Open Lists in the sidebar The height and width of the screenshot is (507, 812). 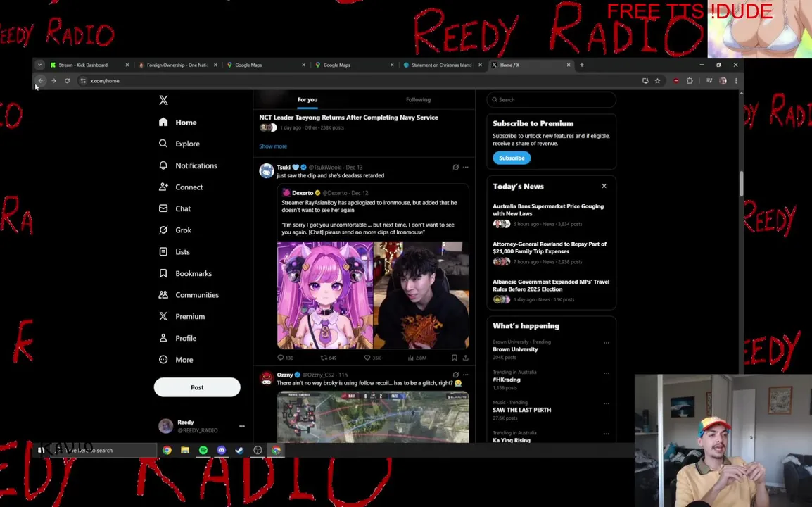click(x=175, y=252)
